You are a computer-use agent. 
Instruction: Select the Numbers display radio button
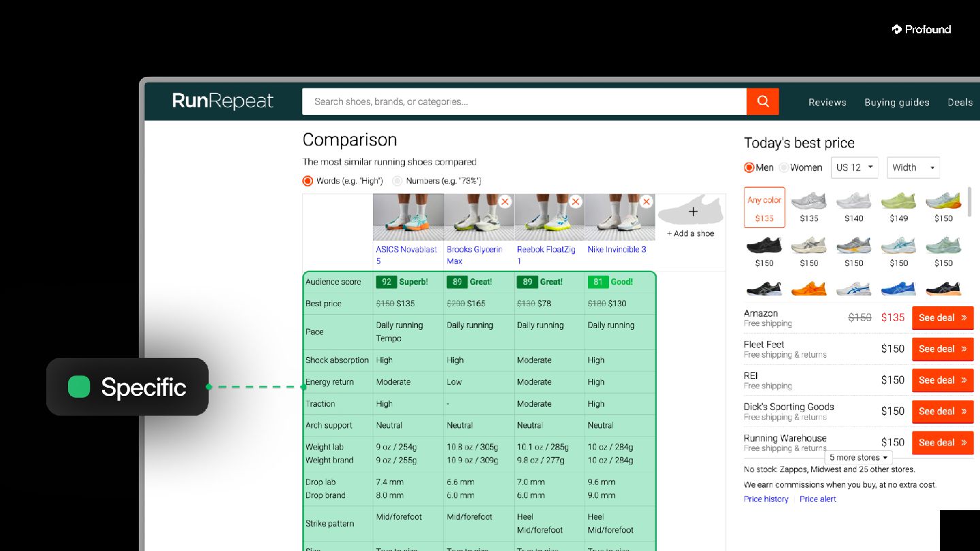[397, 181]
